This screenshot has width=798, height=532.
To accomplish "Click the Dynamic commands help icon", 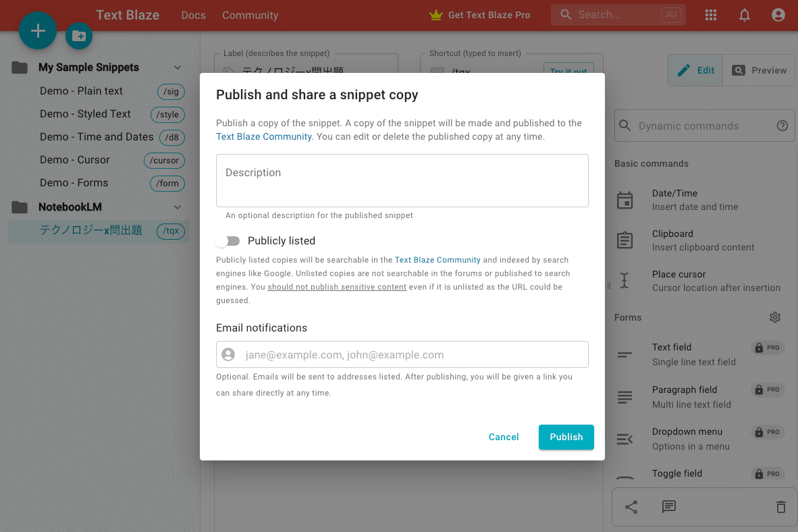I will point(782,126).
